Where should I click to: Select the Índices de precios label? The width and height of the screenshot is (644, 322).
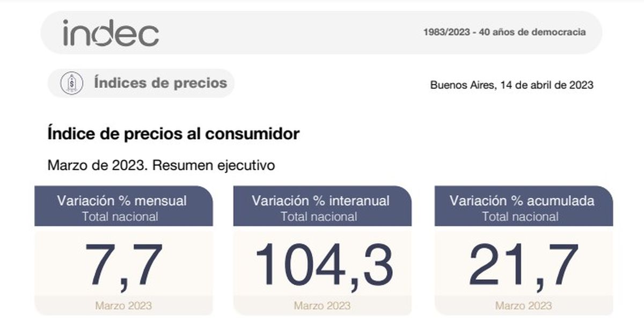coord(160,83)
